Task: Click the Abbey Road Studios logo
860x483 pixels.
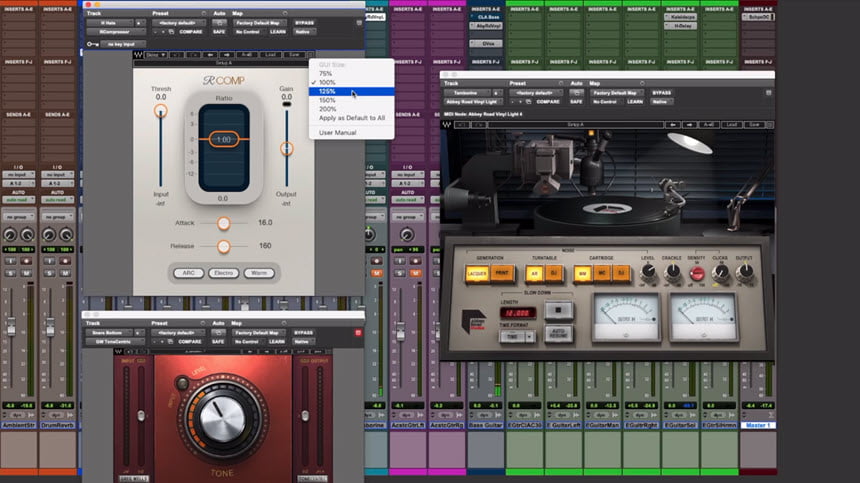Action: click(x=473, y=321)
